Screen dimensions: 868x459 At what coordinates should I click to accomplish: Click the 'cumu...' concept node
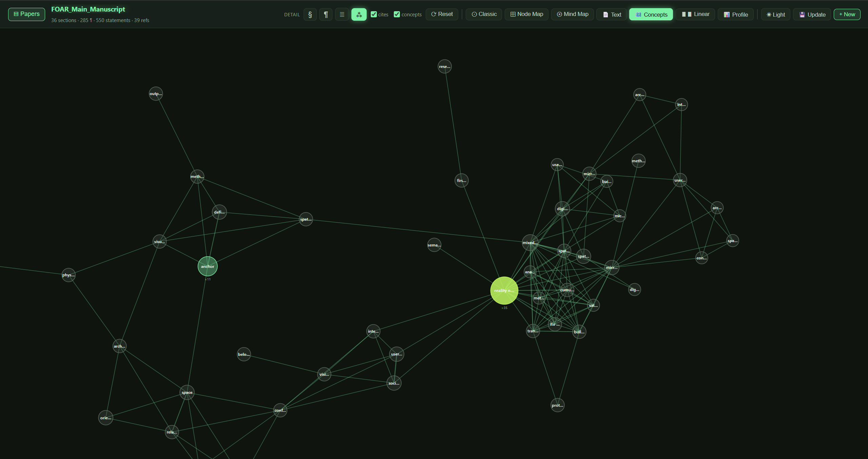(x=567, y=290)
